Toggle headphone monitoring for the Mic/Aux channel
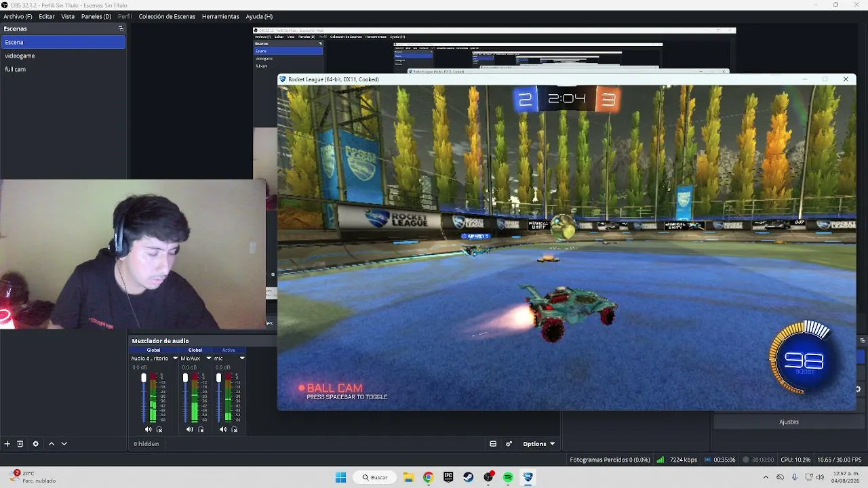The image size is (868, 488). pos(201,429)
